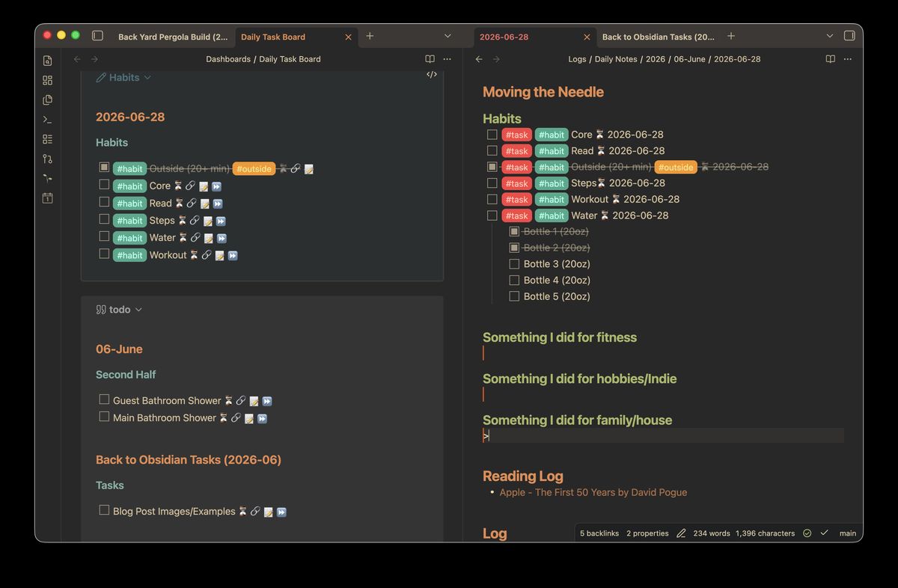Check Guest Bathroom Shower task

[104, 399]
